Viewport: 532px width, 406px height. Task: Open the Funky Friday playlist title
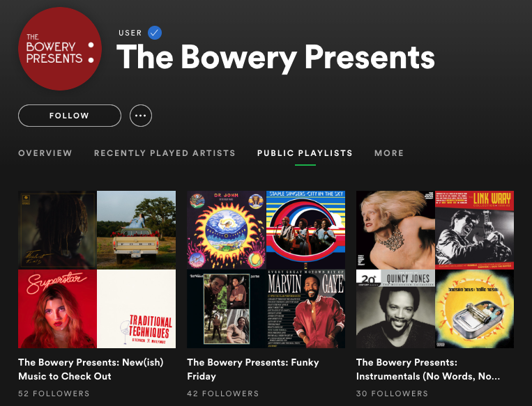(253, 369)
